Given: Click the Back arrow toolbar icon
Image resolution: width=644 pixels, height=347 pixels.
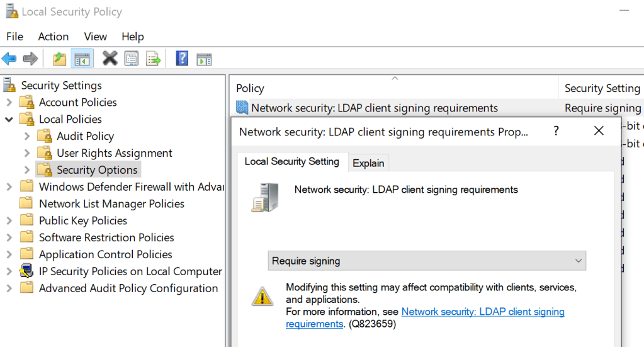Looking at the screenshot, I should coord(9,59).
